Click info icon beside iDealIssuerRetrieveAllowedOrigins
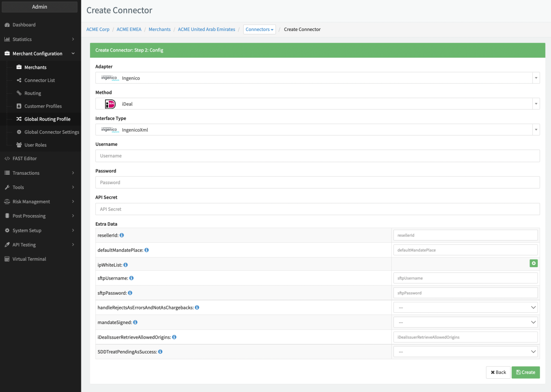Image resolution: width=551 pixels, height=392 pixels. tap(174, 337)
